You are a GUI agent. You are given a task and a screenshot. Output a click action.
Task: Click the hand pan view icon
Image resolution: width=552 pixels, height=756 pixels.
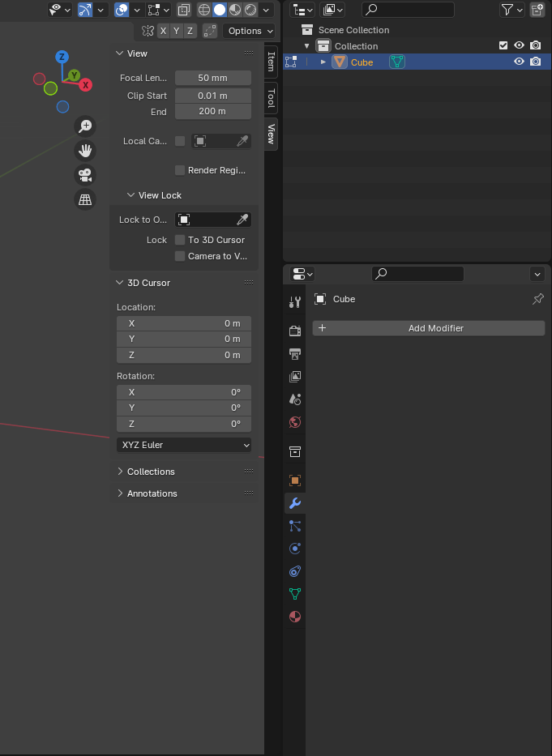click(x=85, y=150)
